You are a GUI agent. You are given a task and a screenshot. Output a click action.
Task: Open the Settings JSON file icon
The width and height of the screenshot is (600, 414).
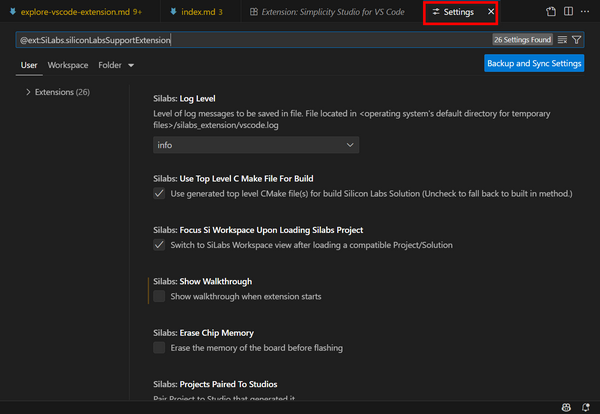551,12
